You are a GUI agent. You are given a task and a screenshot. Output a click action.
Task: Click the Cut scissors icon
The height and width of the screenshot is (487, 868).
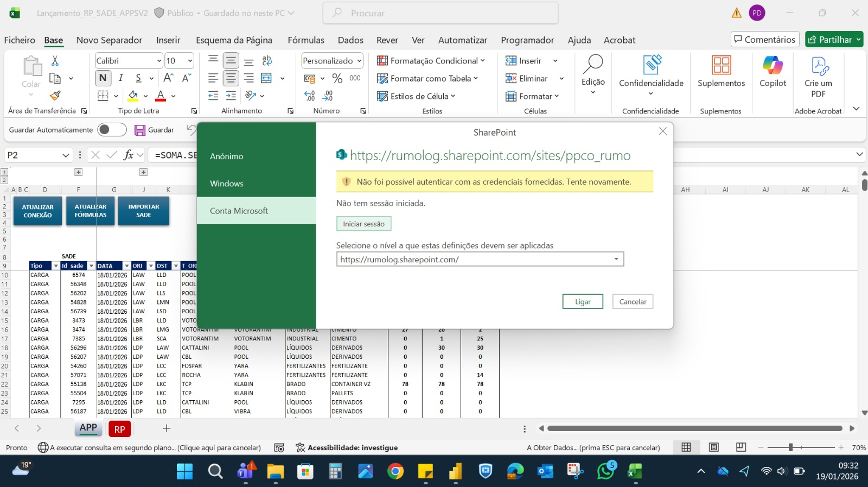pos(55,61)
